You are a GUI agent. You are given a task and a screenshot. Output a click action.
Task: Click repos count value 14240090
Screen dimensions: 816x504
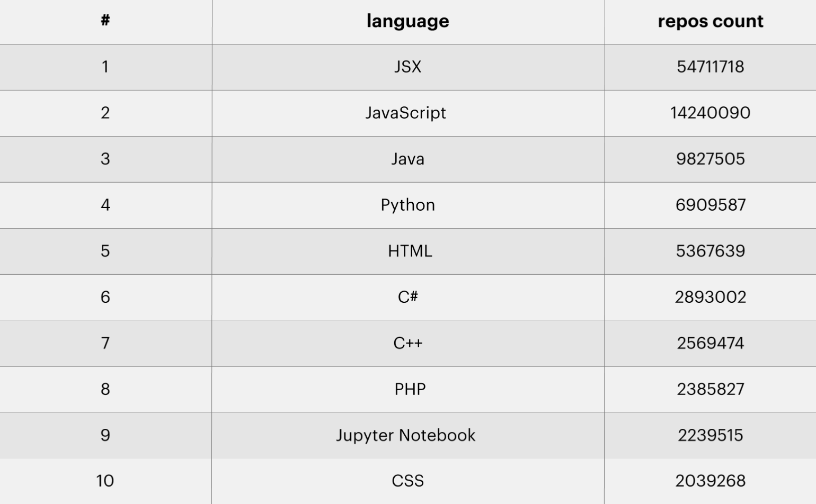point(710,113)
